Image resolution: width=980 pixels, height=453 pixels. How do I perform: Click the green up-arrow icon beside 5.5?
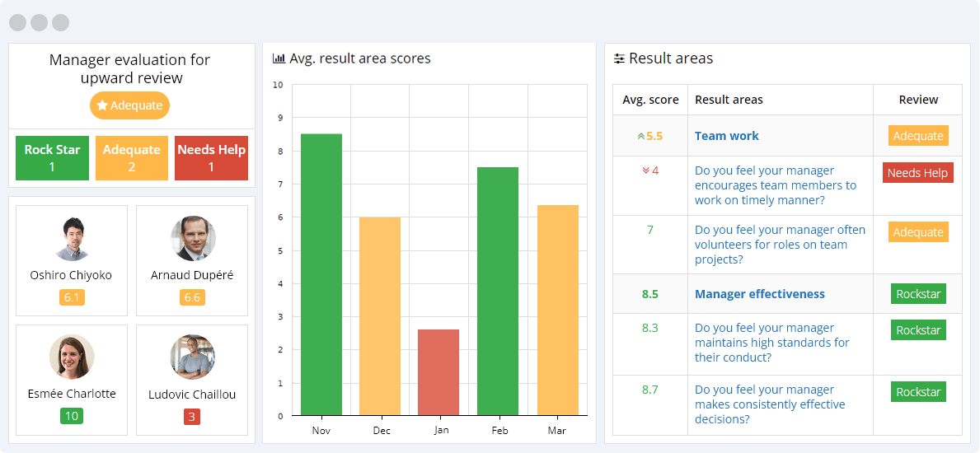[x=640, y=136]
